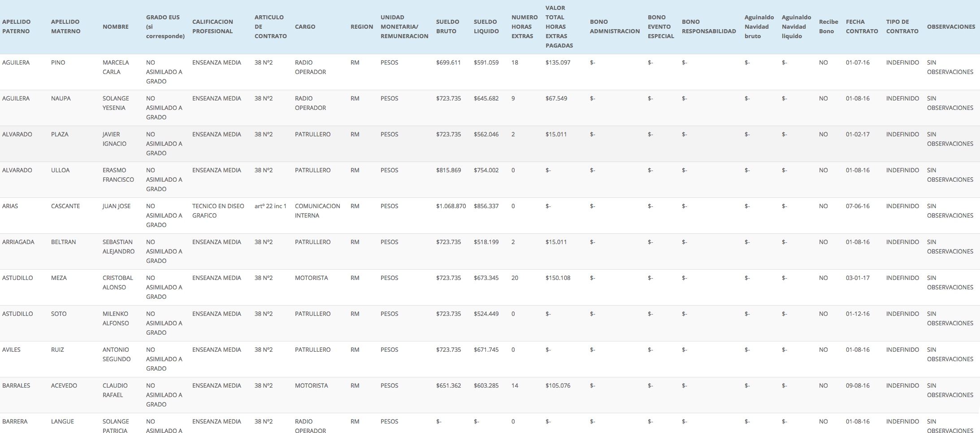Click the BONO RESPONSABILIDAD column header
Viewport: 980px width, 433px height.
click(x=709, y=26)
